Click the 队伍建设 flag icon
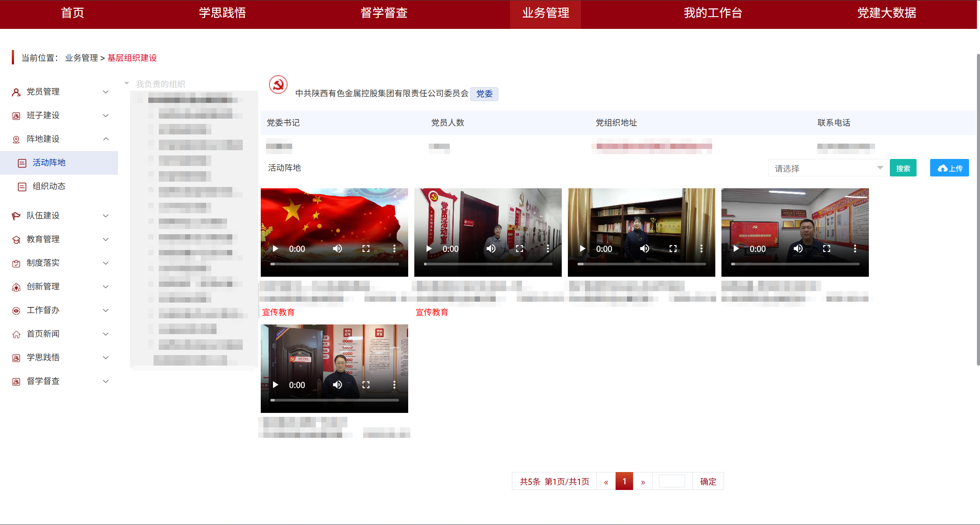980x525 pixels. (16, 216)
